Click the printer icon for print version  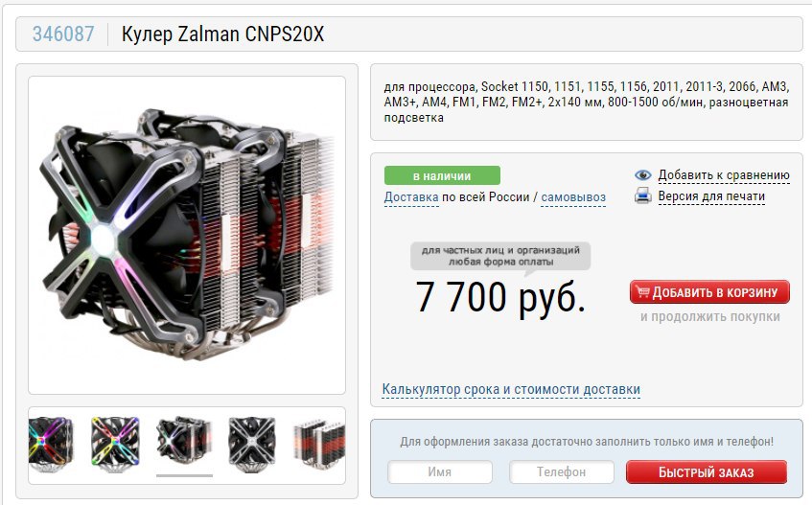643,196
